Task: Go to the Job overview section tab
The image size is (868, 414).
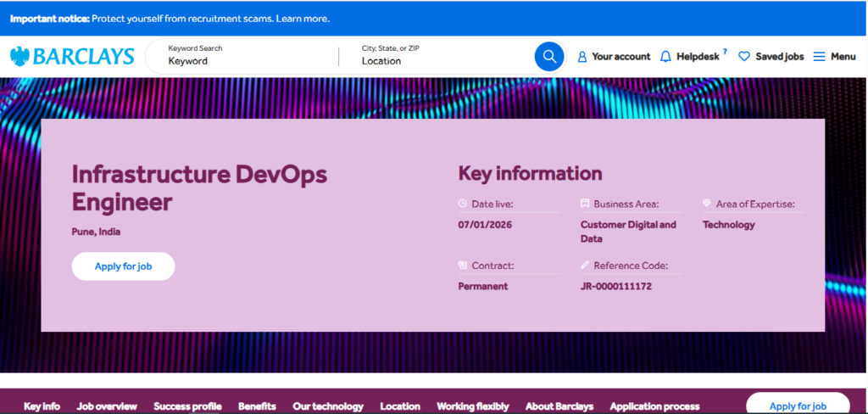Action: [x=107, y=406]
